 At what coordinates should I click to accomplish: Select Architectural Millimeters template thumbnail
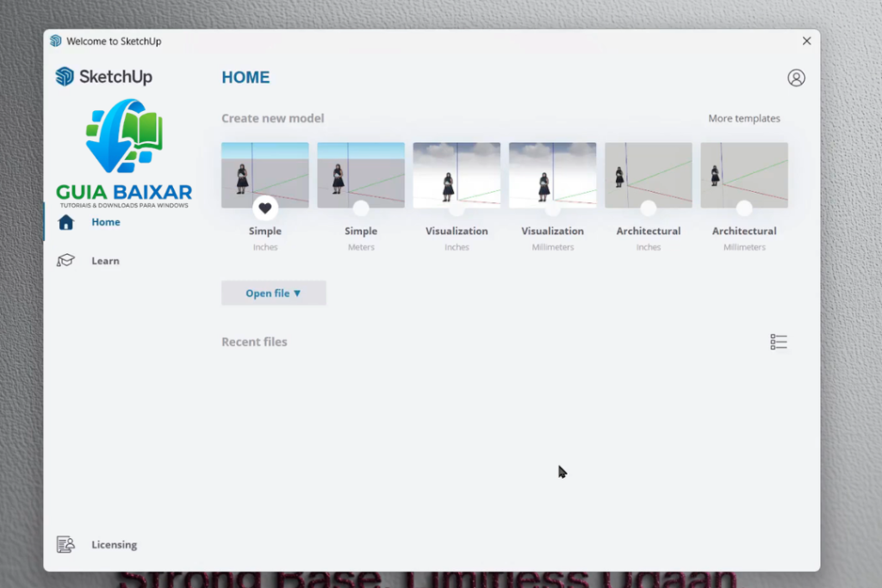[x=744, y=175]
